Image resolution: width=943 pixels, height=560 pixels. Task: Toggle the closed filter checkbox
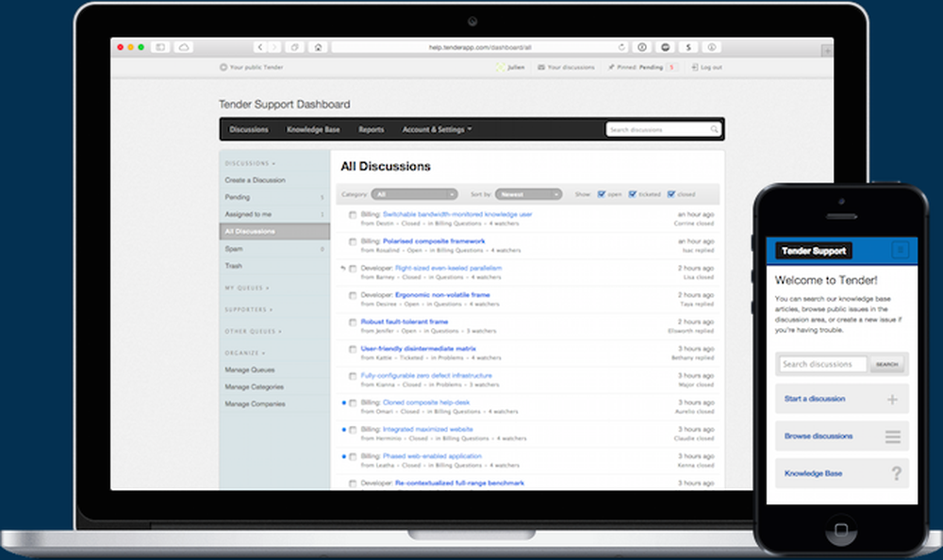pyautogui.click(x=670, y=194)
